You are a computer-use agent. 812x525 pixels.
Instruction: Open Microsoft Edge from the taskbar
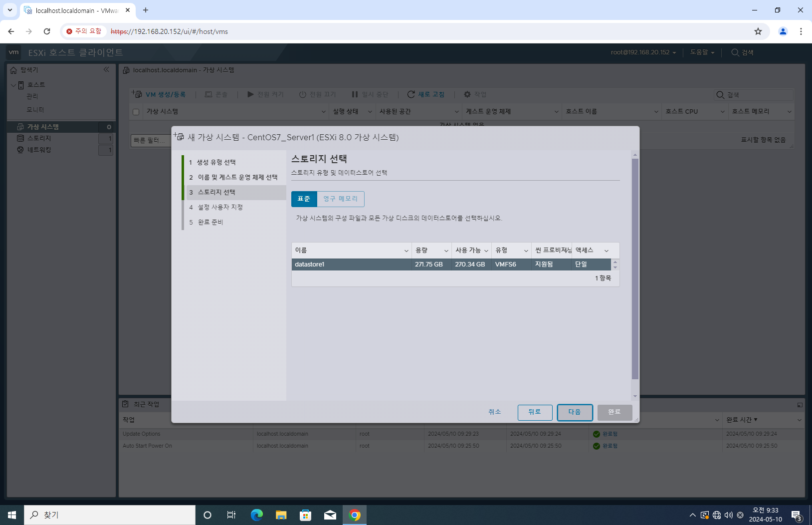click(x=257, y=515)
